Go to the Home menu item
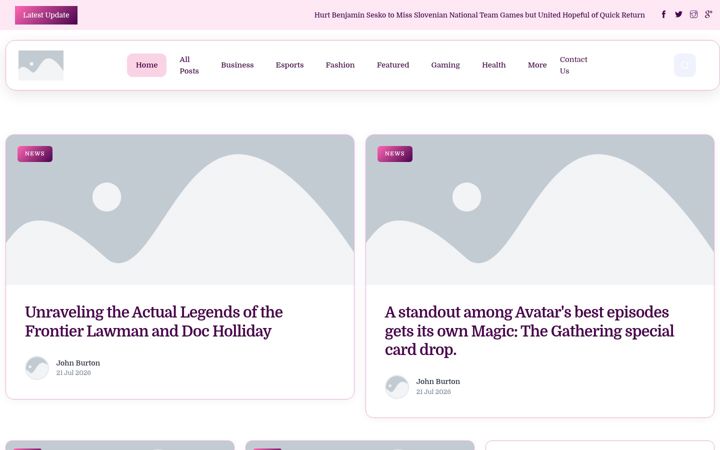 point(146,65)
